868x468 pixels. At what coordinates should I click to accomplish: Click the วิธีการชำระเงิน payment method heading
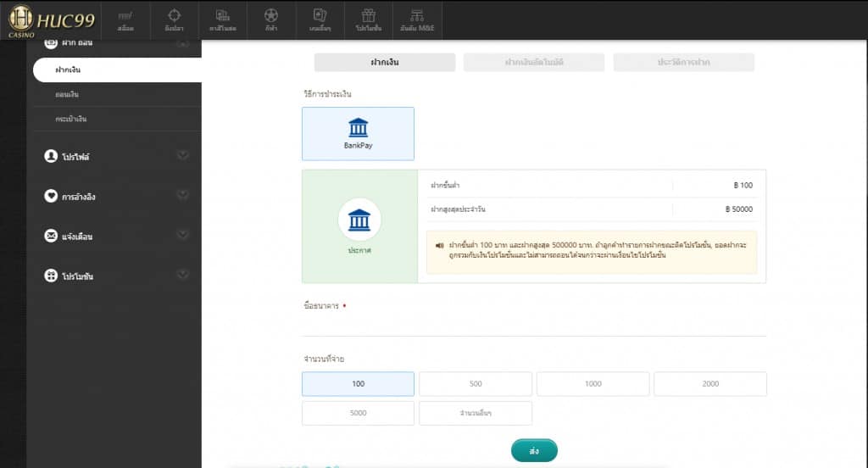[x=327, y=93]
